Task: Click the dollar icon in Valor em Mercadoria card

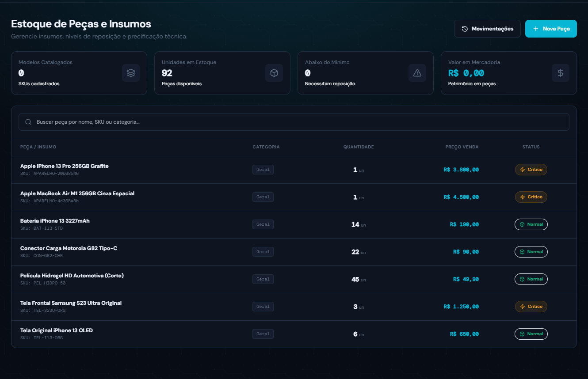Action: tap(561, 73)
